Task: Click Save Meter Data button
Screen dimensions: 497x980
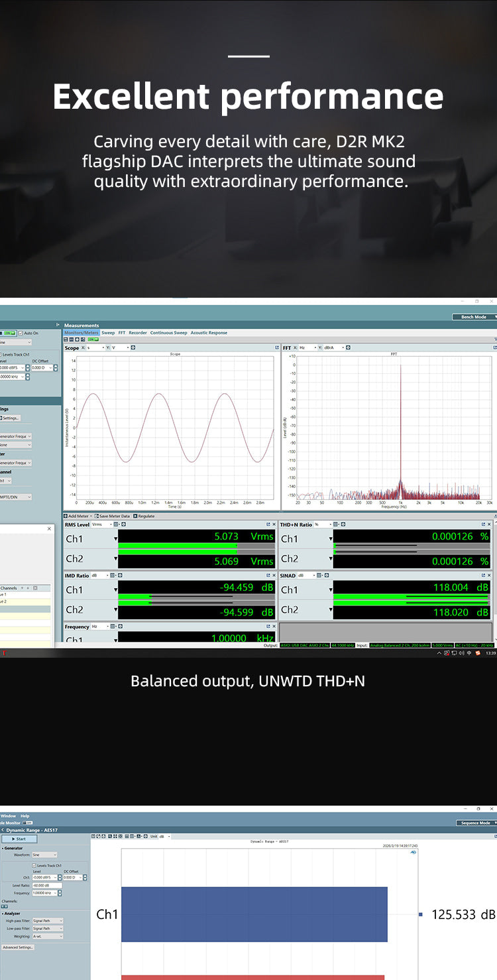Action: pos(113,516)
